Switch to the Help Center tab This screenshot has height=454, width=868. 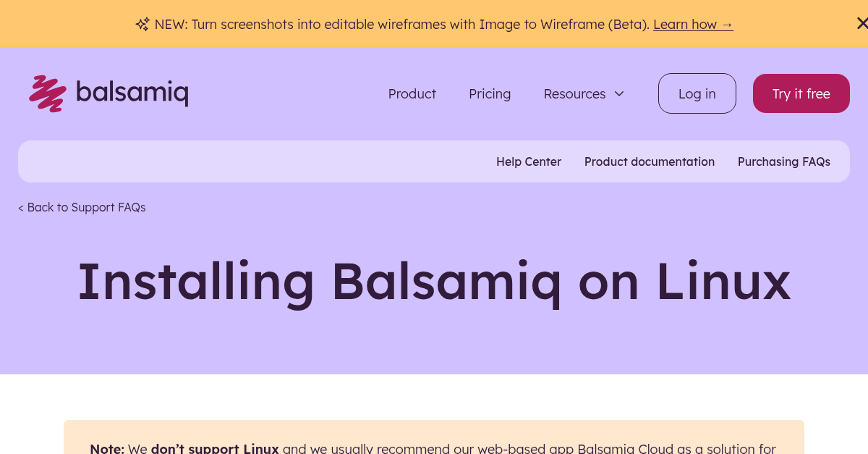(x=529, y=161)
